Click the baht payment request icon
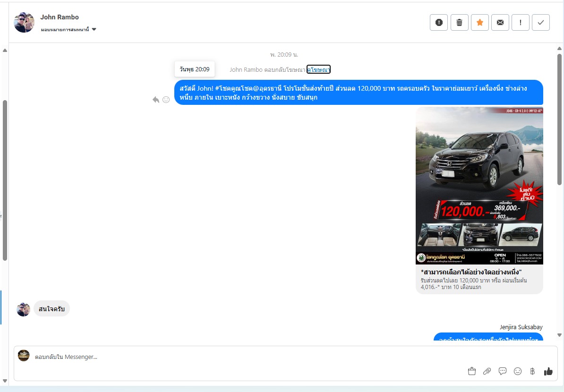The width and height of the screenshot is (564, 392). (532, 371)
